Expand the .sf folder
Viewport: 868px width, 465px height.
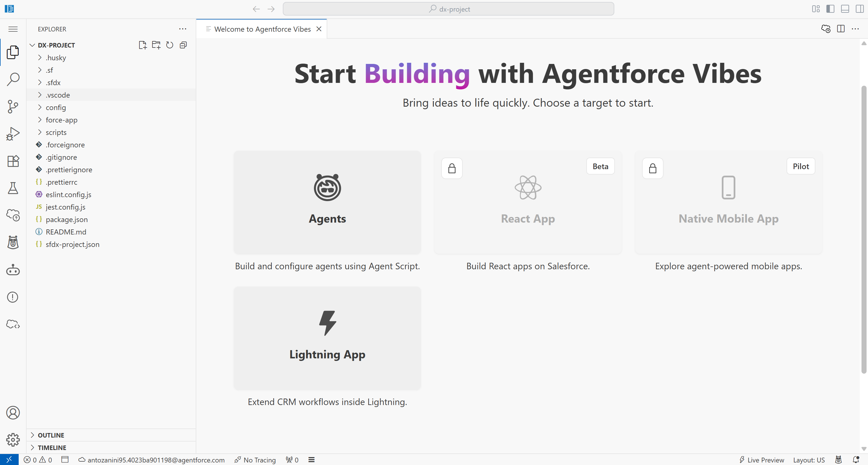click(x=111, y=70)
